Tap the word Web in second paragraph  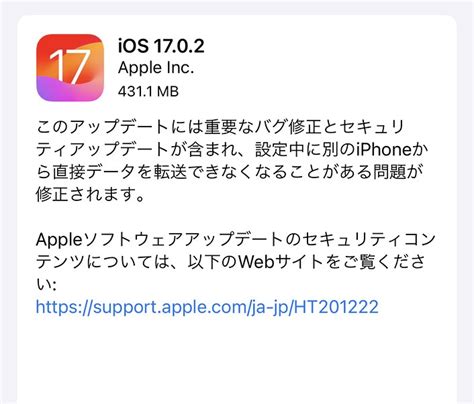[x=255, y=262]
